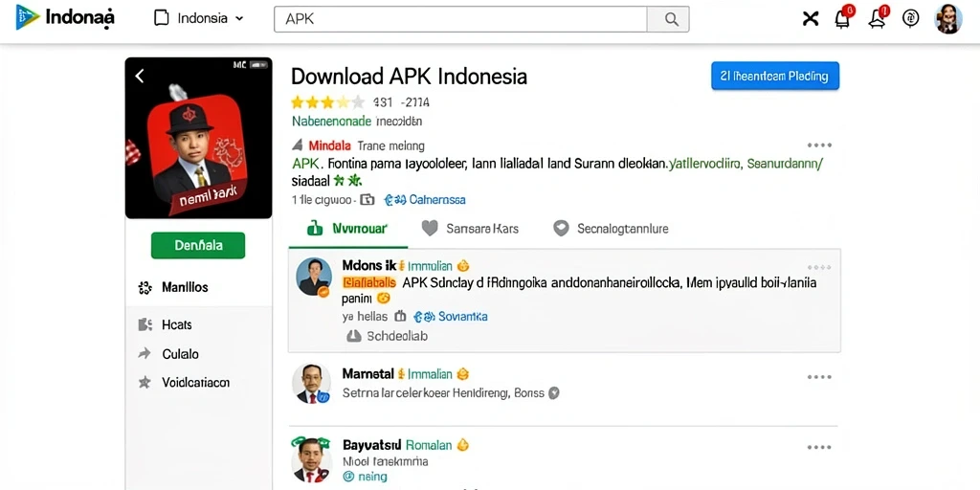This screenshot has width=980, height=490.
Task: Click the green Denñala button
Action: pos(198,246)
